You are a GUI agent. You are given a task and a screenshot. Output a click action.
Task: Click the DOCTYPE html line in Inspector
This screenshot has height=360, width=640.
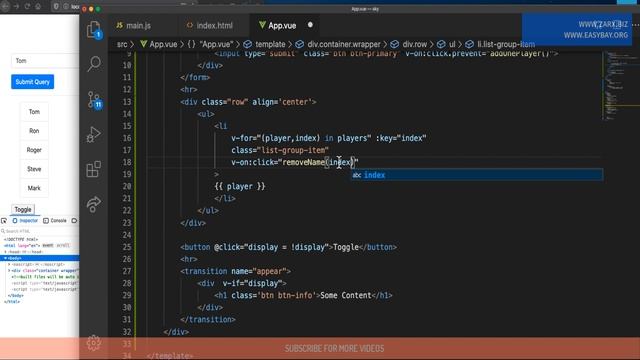(x=21, y=240)
